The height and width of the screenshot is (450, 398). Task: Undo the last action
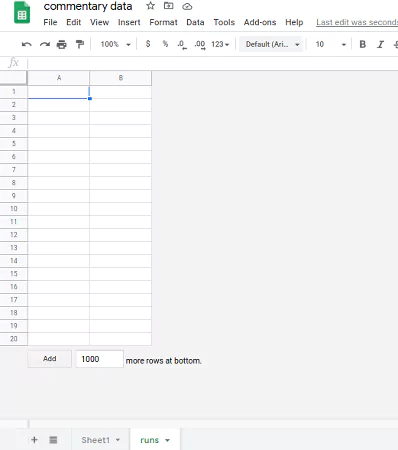point(27,44)
